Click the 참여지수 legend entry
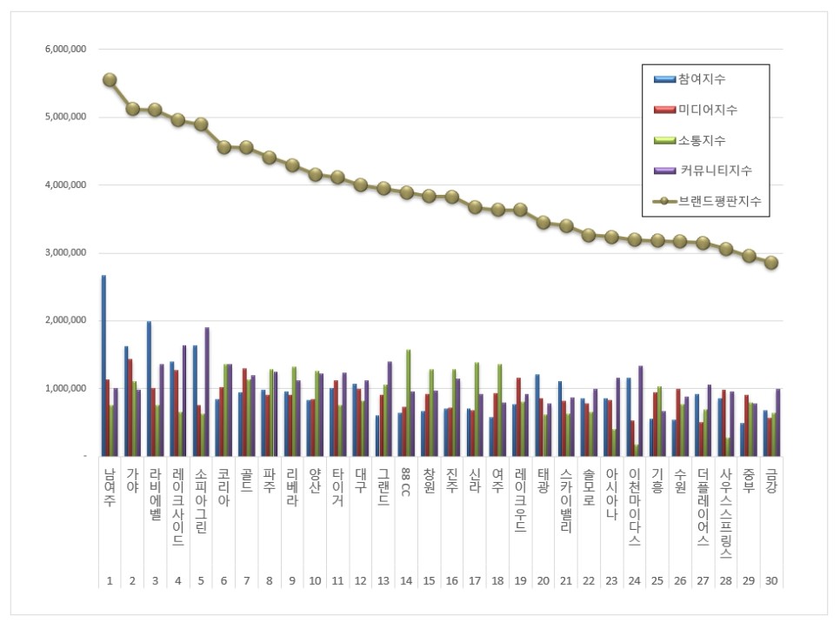Screen dimensions: 840x623 (690, 79)
